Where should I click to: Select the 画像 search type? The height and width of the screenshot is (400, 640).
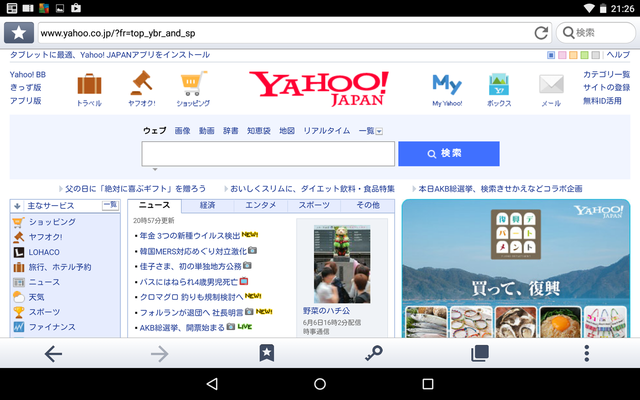click(x=182, y=131)
